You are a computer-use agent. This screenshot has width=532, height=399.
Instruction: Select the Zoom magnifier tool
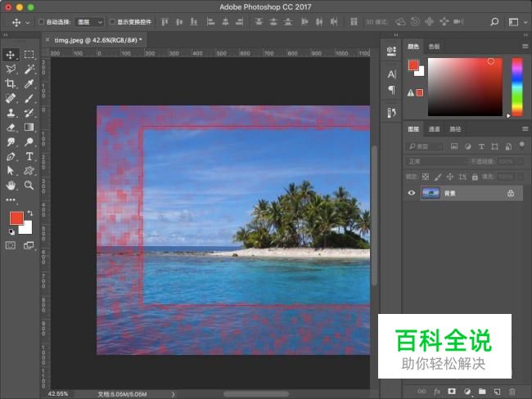[29, 186]
